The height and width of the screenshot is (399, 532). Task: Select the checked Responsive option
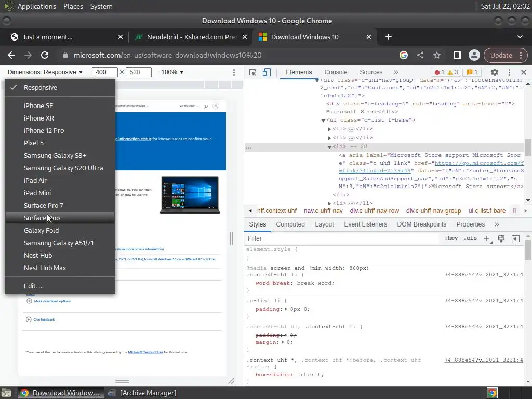(x=60, y=87)
